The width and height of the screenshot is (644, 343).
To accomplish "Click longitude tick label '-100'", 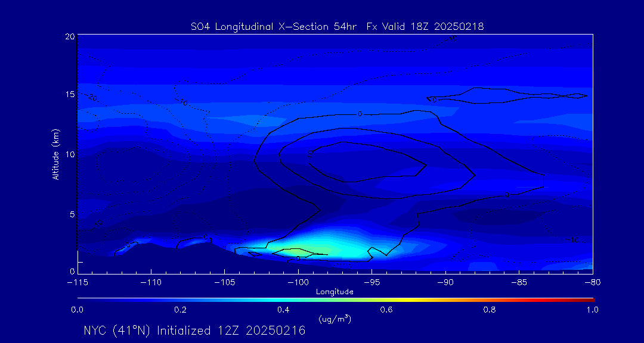I will pyautogui.click(x=298, y=282).
